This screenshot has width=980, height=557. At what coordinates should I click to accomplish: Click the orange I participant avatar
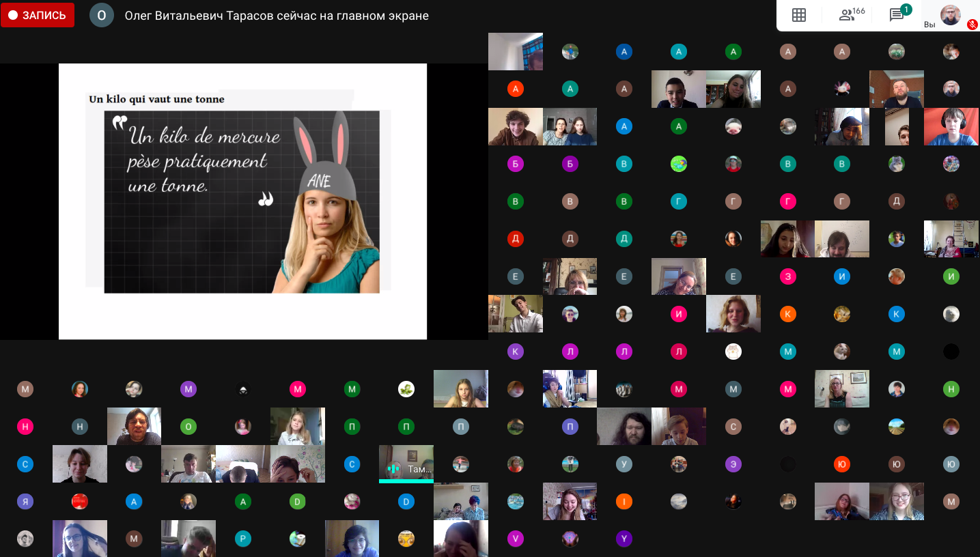point(624,502)
